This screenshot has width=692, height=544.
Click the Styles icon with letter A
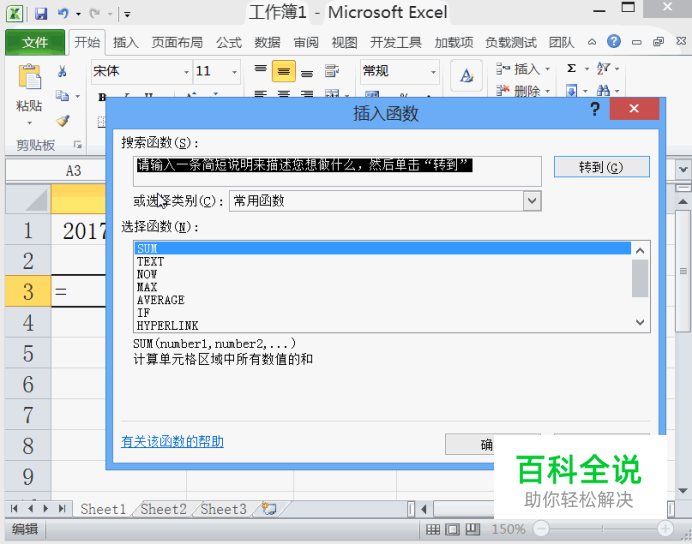pos(466,76)
